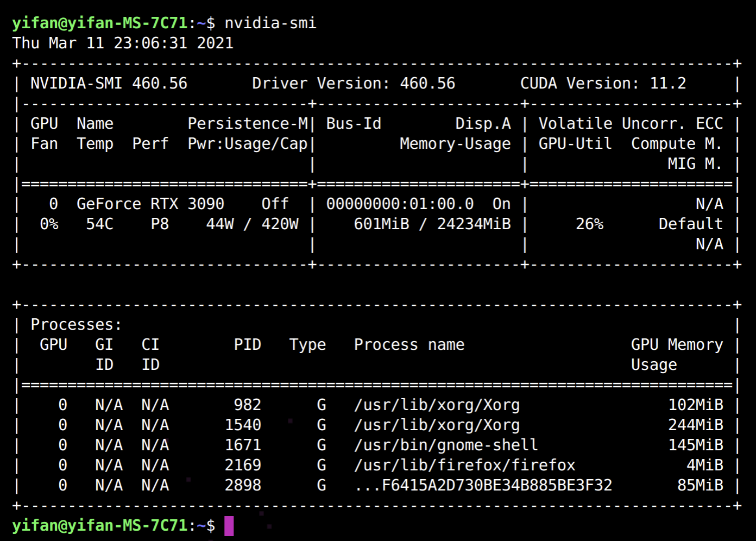Screen dimensions: 756x541
Task: Click the timestamp Thu Mar 11 23:06:31 2021
Action: (122, 43)
